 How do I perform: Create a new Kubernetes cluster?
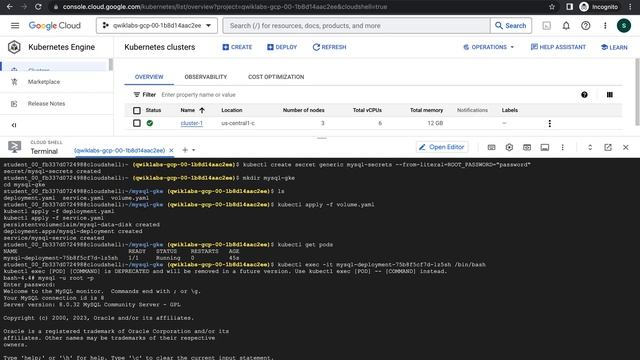coord(237,47)
